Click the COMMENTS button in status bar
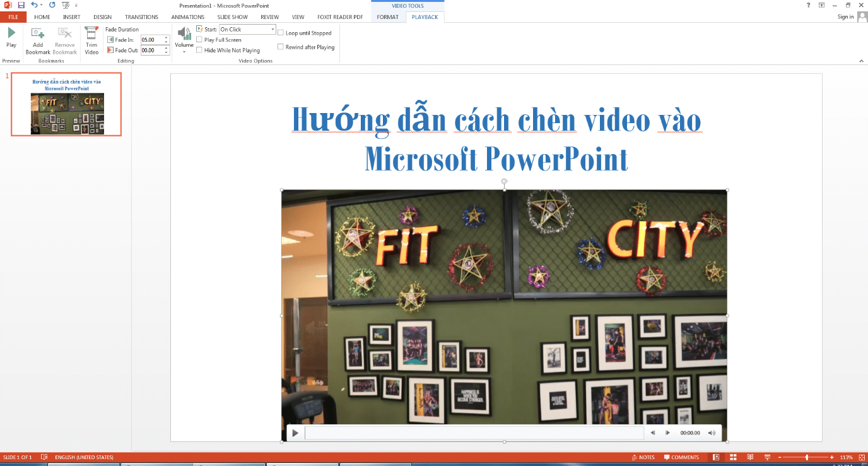Image resolution: width=868 pixels, height=466 pixels. (681, 457)
